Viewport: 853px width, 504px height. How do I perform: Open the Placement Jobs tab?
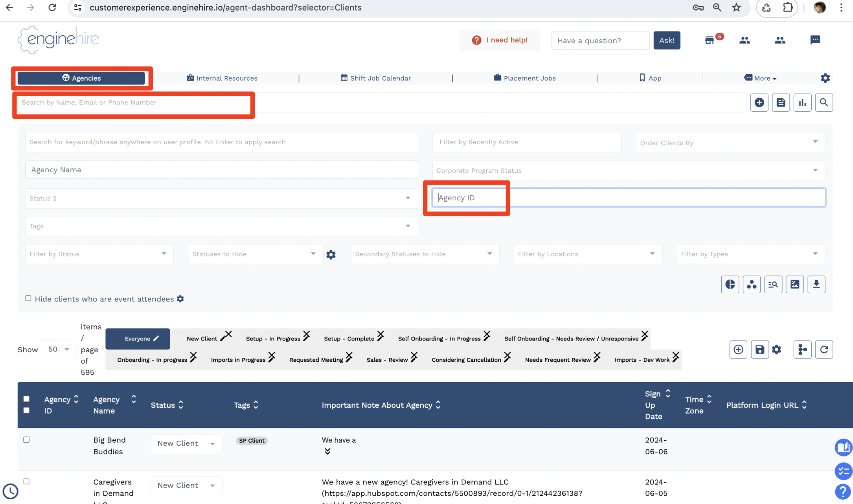pos(525,78)
